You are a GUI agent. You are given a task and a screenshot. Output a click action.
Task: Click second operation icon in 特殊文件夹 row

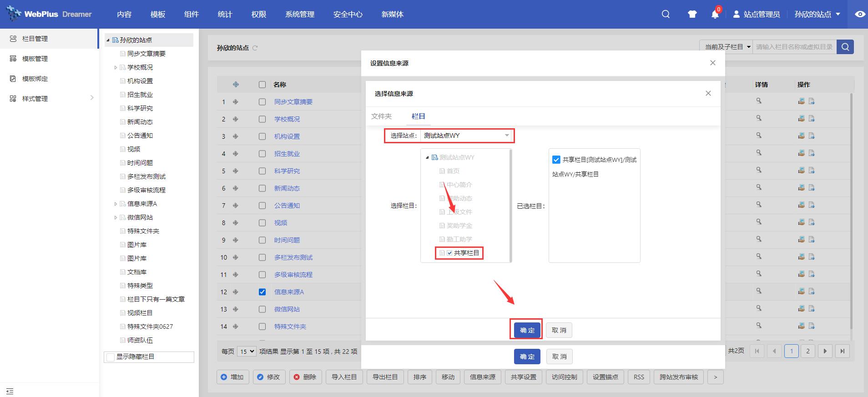811,326
